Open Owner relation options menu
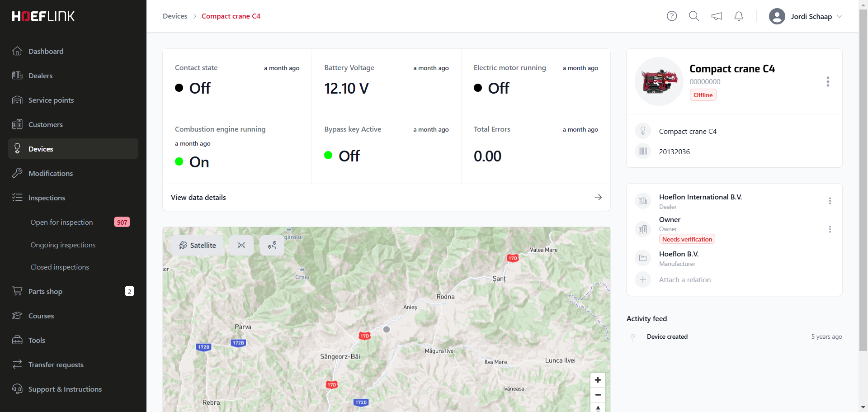 [830, 229]
